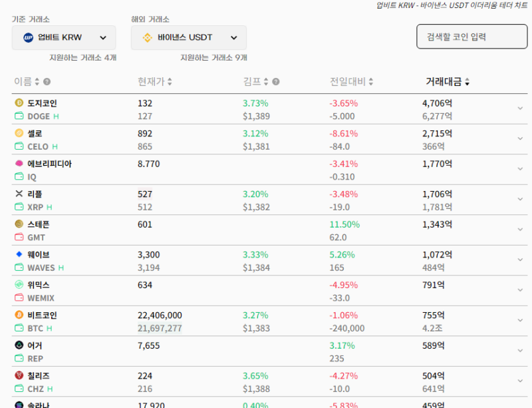Viewport: 532px width, 408px height.
Task: Click the Binance logo in overseas exchange
Action: (147, 38)
